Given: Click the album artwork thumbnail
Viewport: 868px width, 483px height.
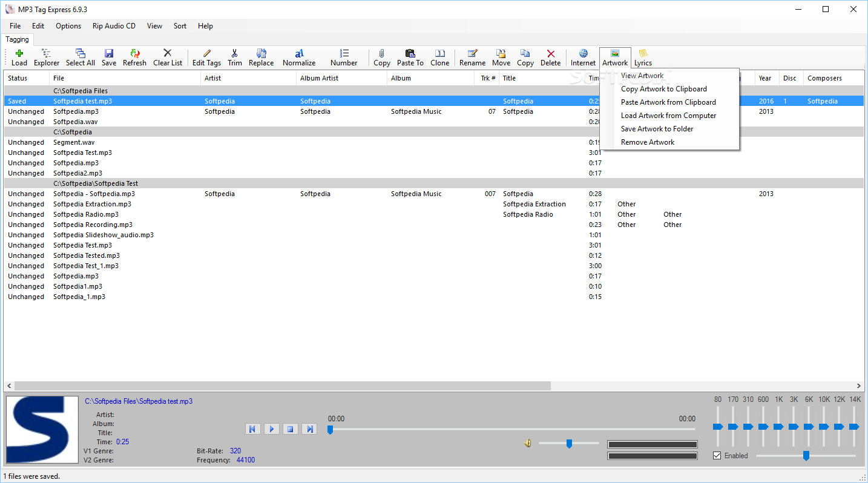Looking at the screenshot, I should point(42,430).
